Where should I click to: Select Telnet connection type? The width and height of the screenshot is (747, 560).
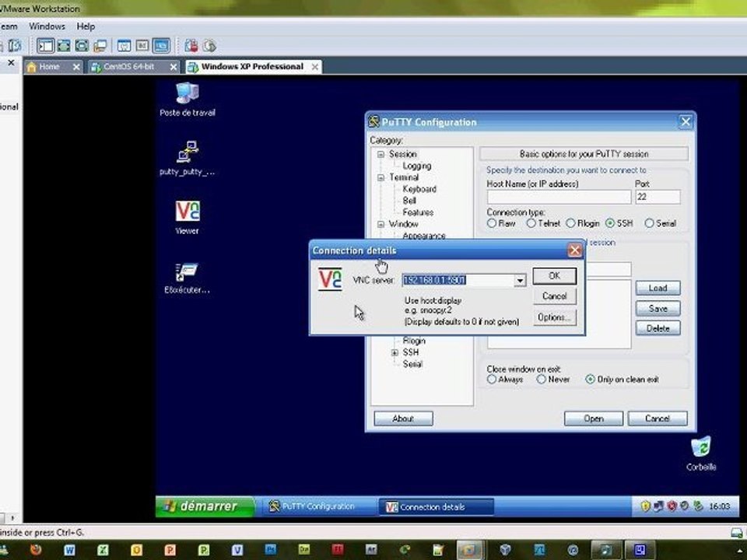pos(531,223)
